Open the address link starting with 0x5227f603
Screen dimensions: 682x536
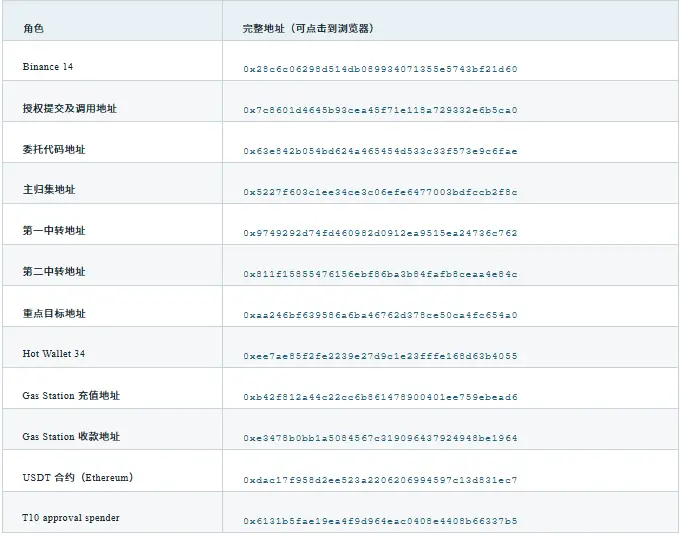tap(380, 192)
